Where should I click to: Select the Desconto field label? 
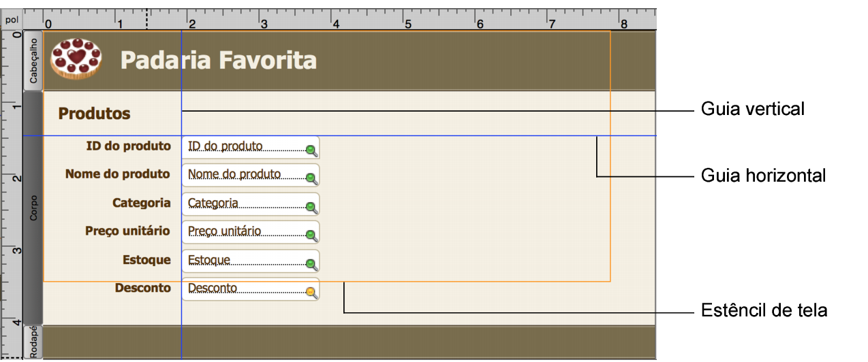pos(142,288)
